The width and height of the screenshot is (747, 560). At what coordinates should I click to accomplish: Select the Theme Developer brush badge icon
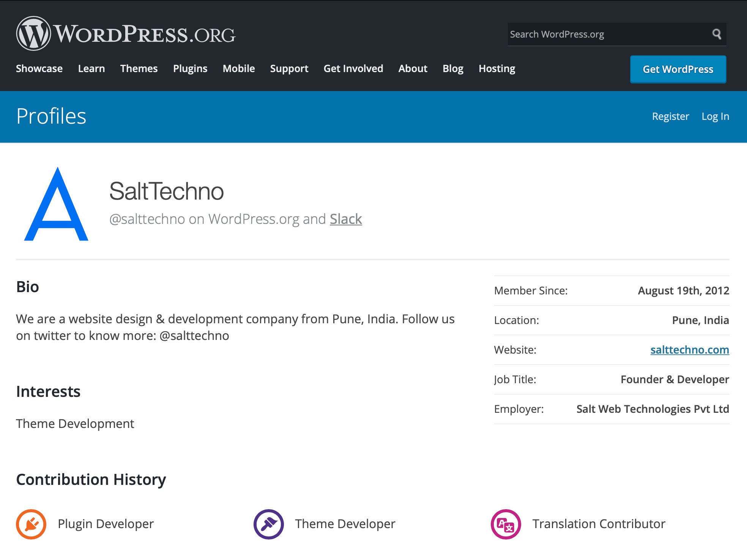click(x=268, y=524)
